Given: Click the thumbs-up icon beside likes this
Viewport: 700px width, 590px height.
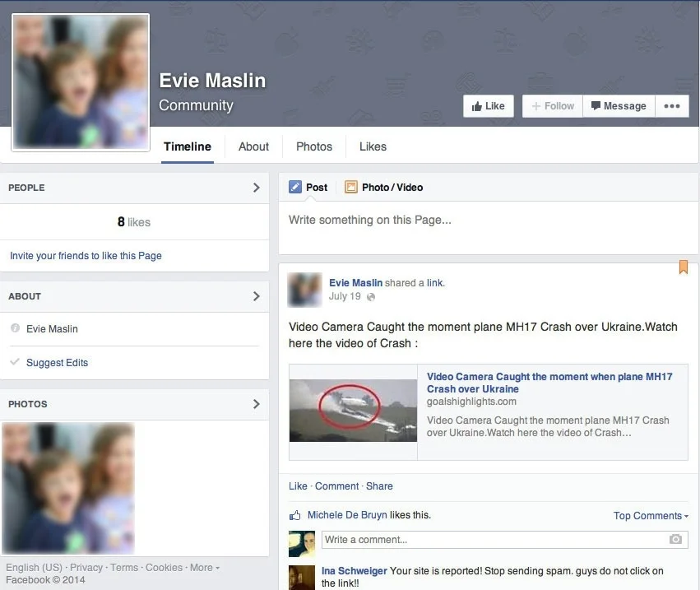Looking at the screenshot, I should coord(295,515).
